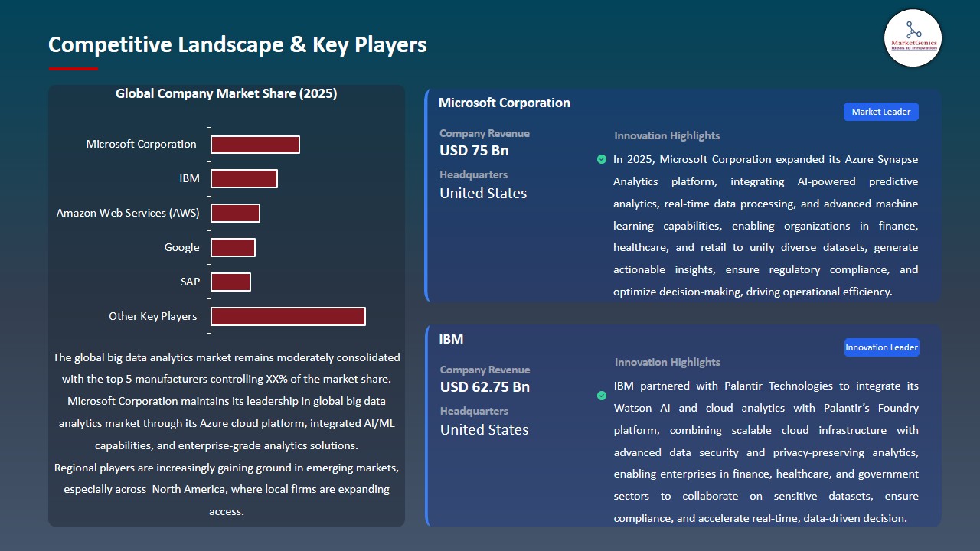Image resolution: width=980 pixels, height=551 pixels.
Task: Click the green checkmark in IBM's highlights
Action: point(602,396)
